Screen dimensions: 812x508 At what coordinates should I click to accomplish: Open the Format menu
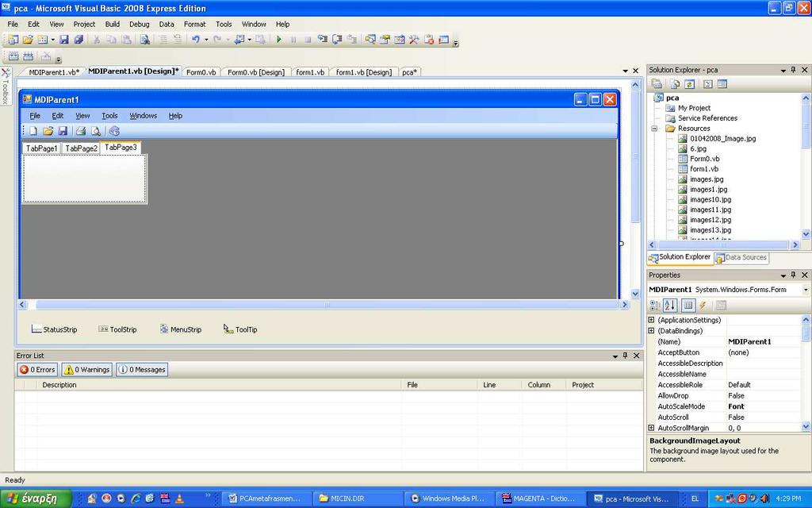[195, 24]
